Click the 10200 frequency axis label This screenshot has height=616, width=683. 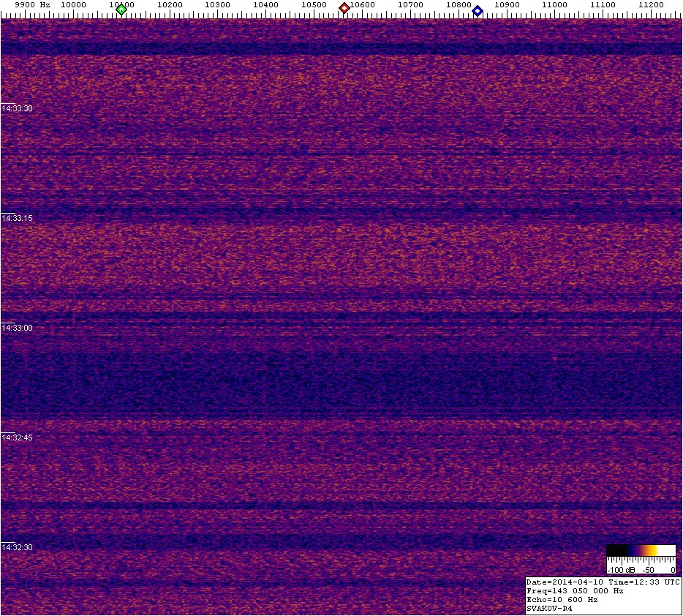tap(170, 5)
